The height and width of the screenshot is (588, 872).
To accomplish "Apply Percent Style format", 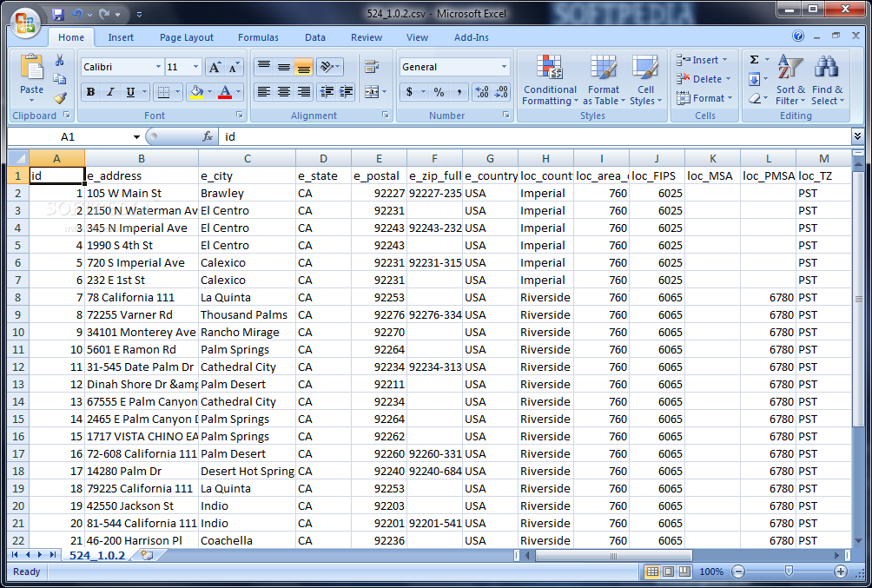I will [439, 92].
